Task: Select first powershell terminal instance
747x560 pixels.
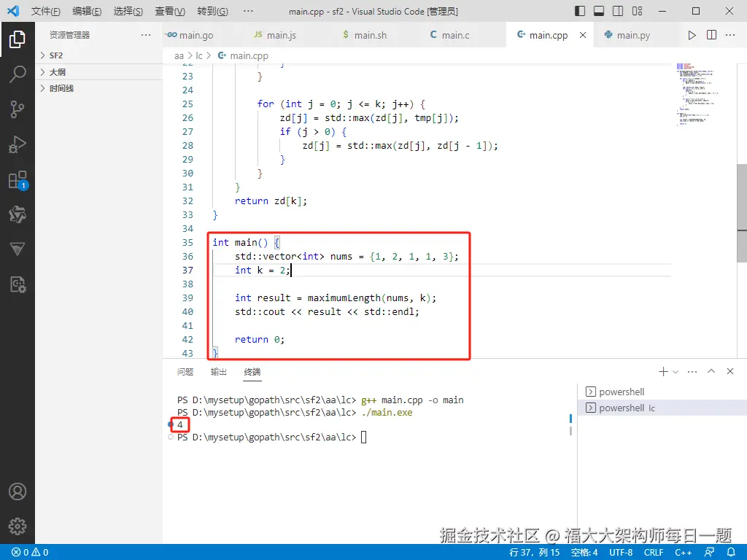Action: [662, 392]
